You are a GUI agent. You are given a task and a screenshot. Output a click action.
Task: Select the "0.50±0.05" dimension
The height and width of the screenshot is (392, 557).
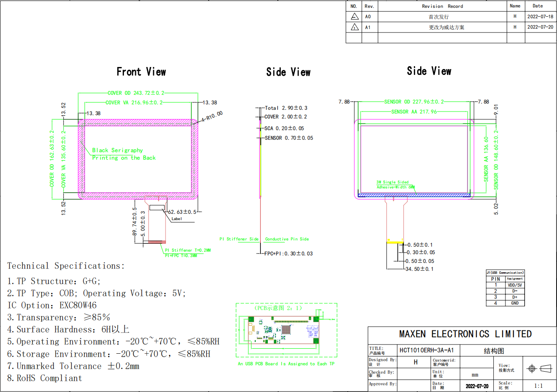[420, 261]
